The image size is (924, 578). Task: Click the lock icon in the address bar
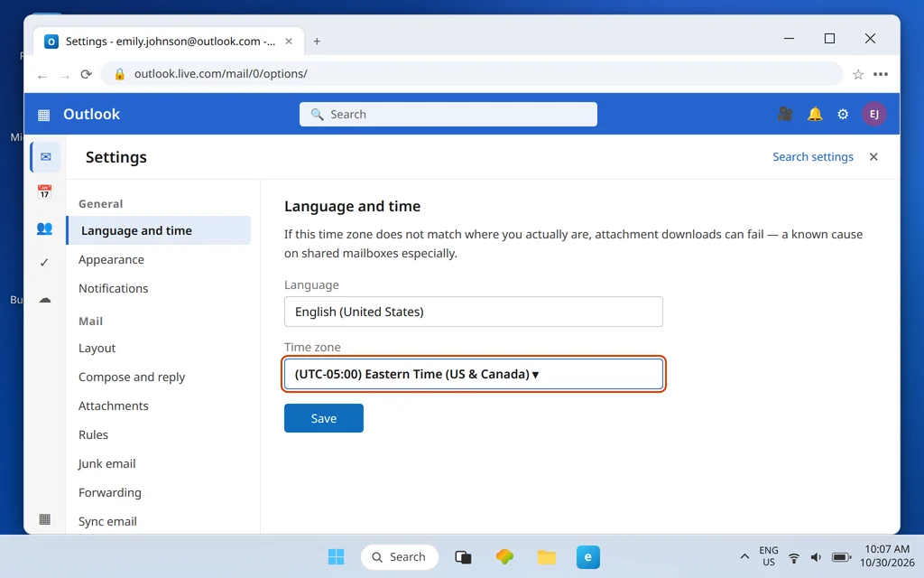(x=120, y=74)
